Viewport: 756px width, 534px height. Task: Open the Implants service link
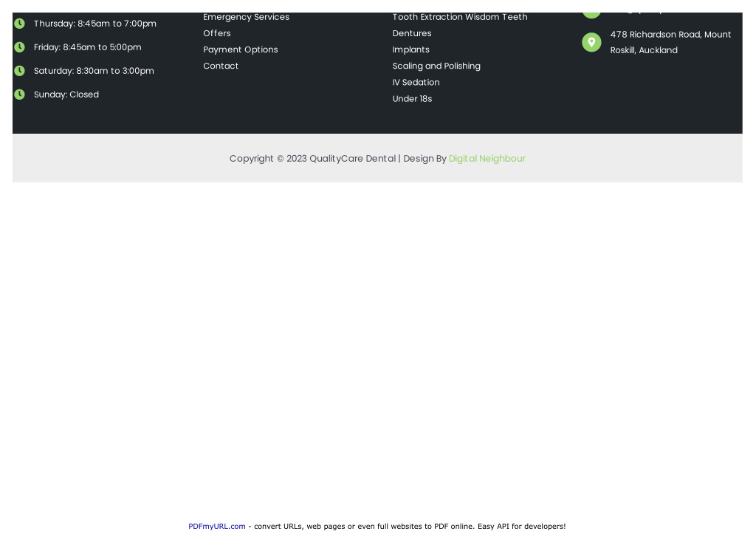pos(410,49)
